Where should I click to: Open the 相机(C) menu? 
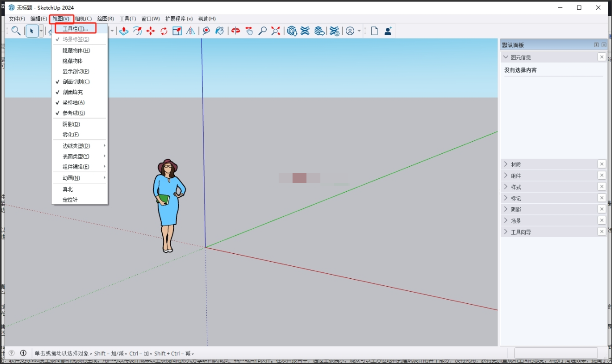[83, 19]
